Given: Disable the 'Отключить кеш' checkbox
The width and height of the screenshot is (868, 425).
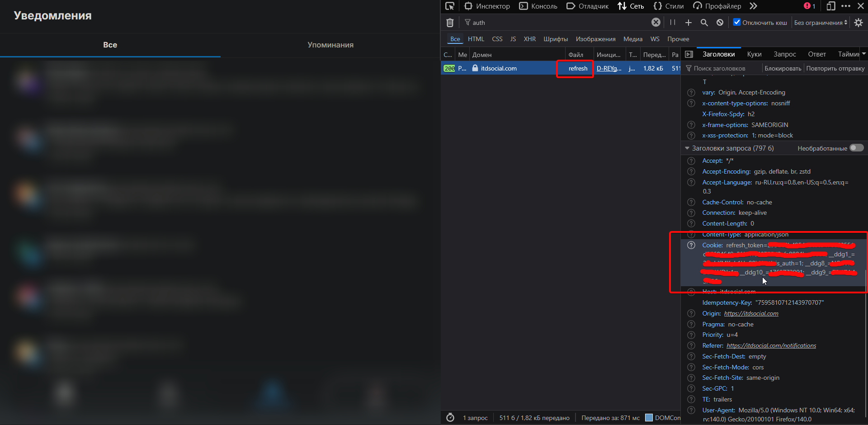Looking at the screenshot, I should point(737,22).
